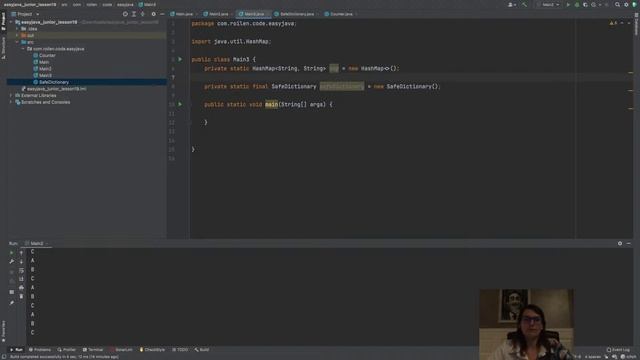Rerun Main2 in Run panel
The image size is (640, 360).
[11, 253]
